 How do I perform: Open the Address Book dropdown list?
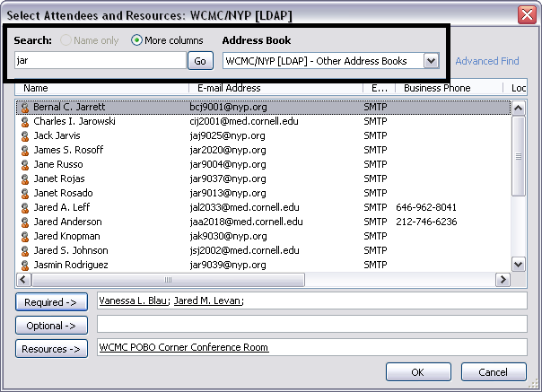[430, 61]
